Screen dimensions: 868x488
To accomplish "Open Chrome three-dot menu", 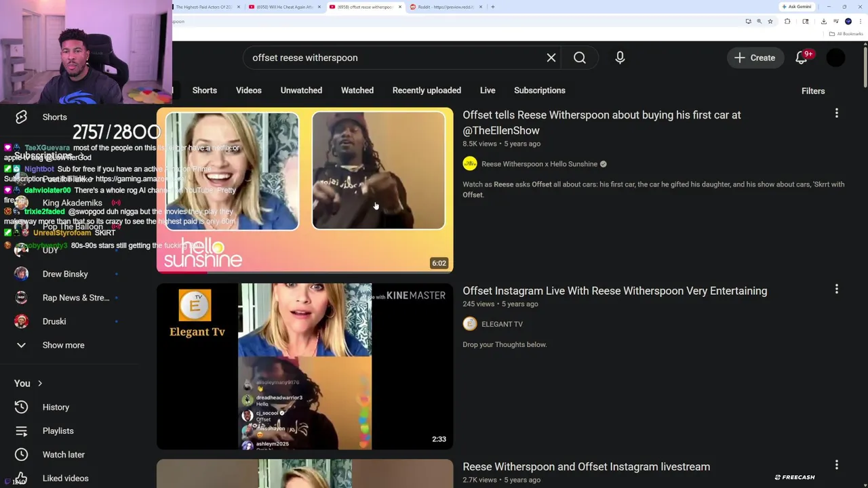I will pos(861,21).
